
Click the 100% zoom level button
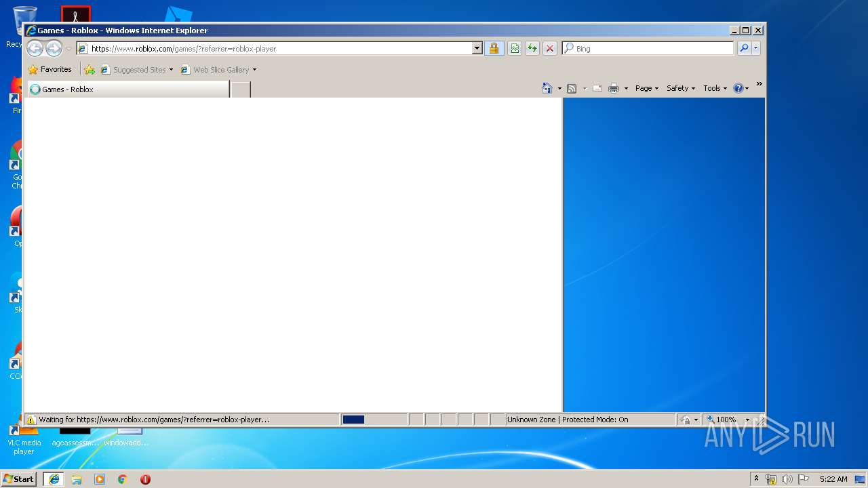coord(722,420)
